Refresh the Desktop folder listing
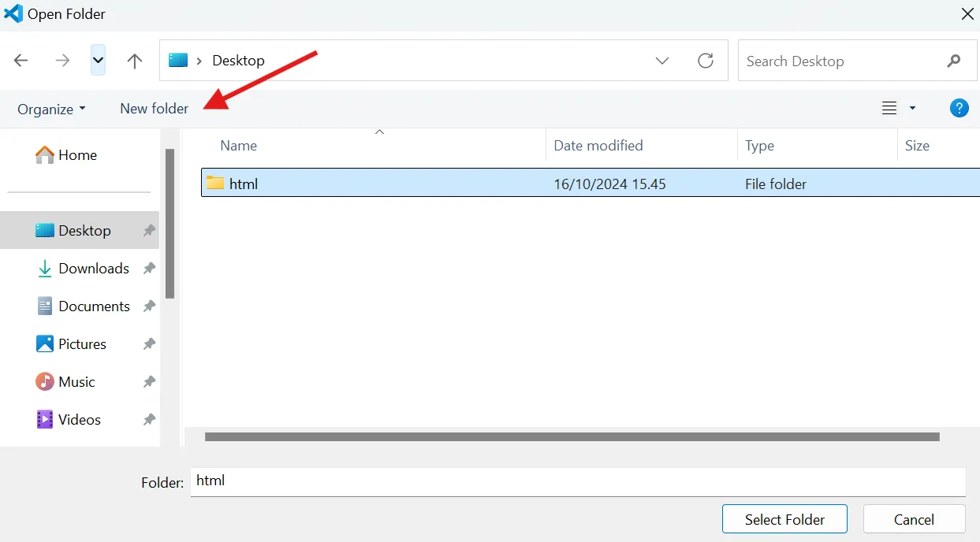Image resolution: width=980 pixels, height=542 pixels. (706, 61)
